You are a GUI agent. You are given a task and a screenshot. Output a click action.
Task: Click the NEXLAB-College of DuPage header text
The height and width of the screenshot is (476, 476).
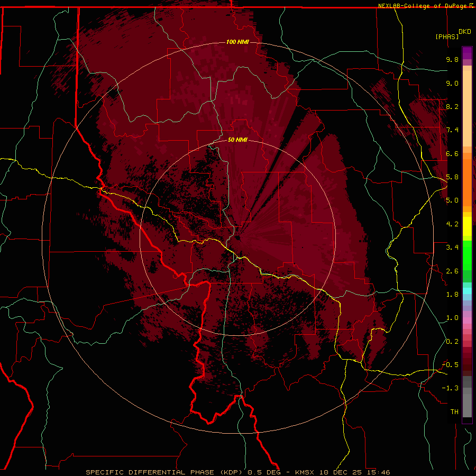[422, 6]
